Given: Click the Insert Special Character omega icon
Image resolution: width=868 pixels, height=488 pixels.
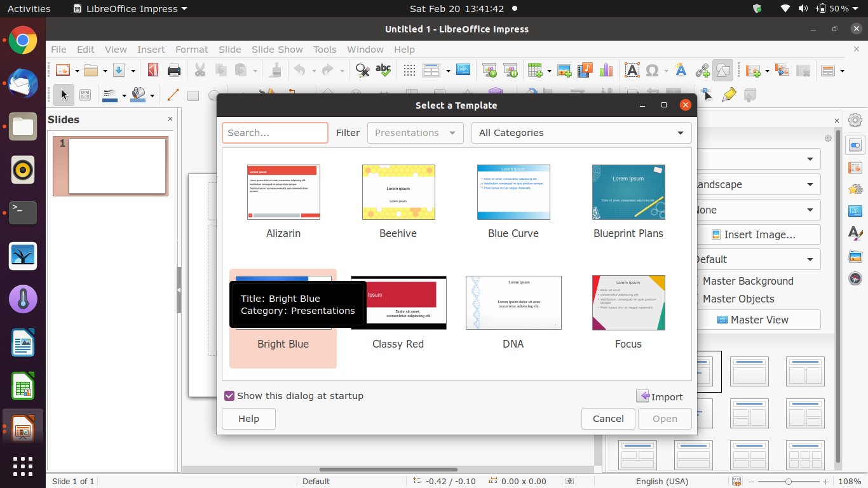Looking at the screenshot, I should pos(652,70).
